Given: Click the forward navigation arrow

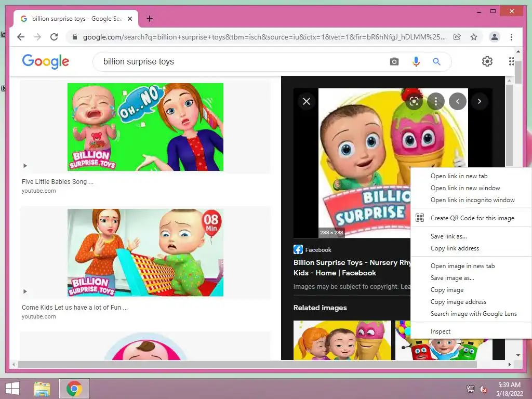Looking at the screenshot, I should point(37,37).
